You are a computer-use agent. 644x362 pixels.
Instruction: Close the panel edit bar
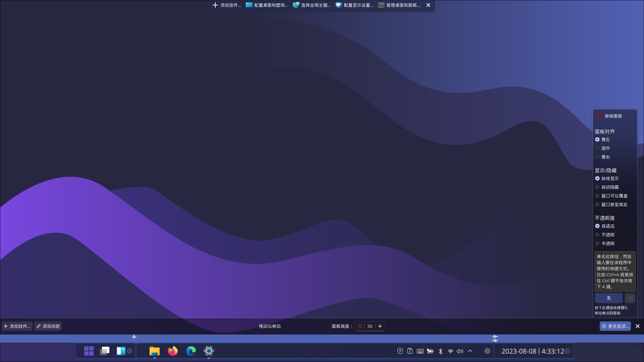coord(638,326)
